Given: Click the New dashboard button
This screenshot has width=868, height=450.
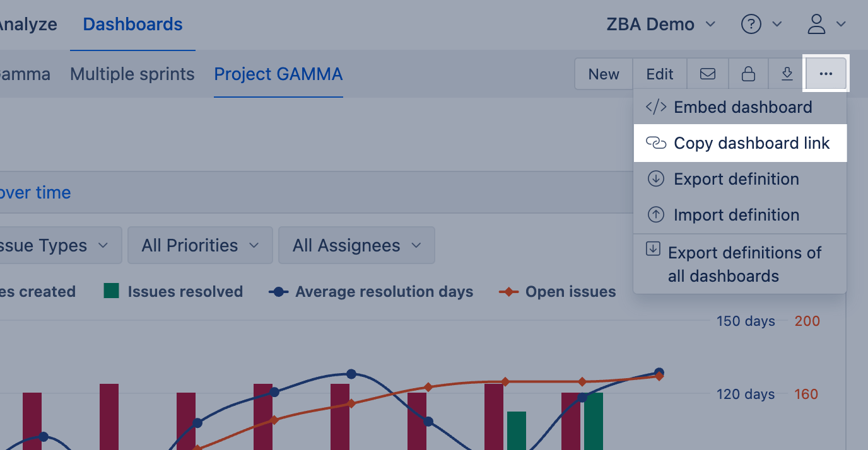Looking at the screenshot, I should pos(604,74).
